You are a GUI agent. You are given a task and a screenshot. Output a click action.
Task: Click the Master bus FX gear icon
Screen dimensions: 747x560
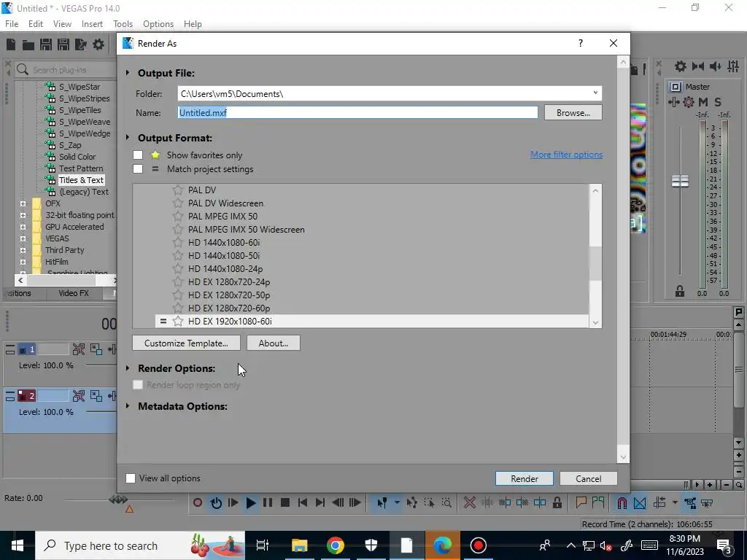point(689,102)
